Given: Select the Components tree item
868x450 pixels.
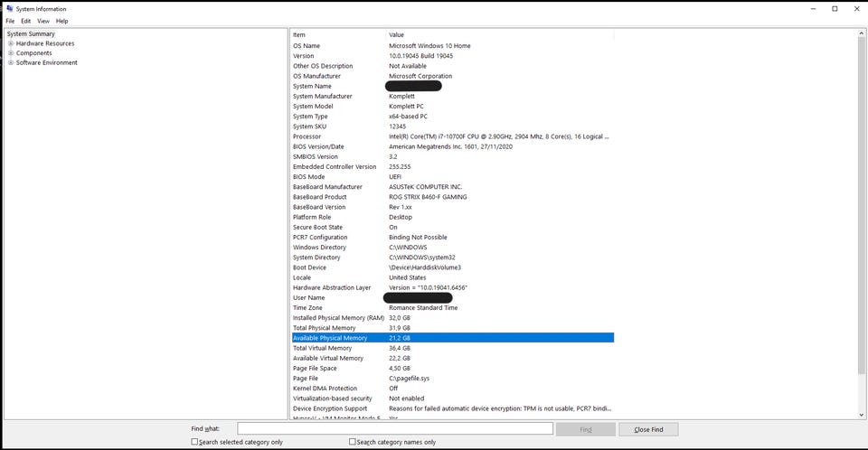Looking at the screenshot, I should click(33, 53).
